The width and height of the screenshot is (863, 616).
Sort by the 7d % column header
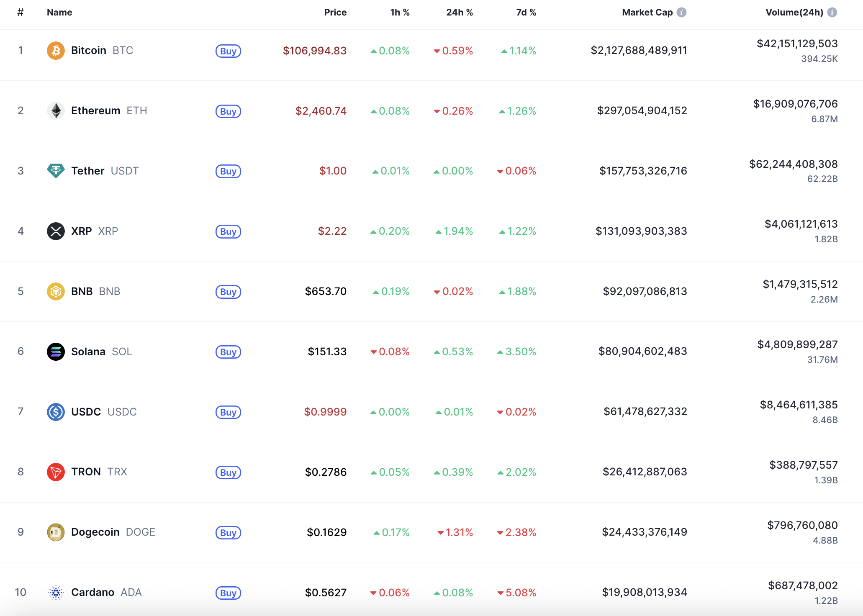(526, 13)
